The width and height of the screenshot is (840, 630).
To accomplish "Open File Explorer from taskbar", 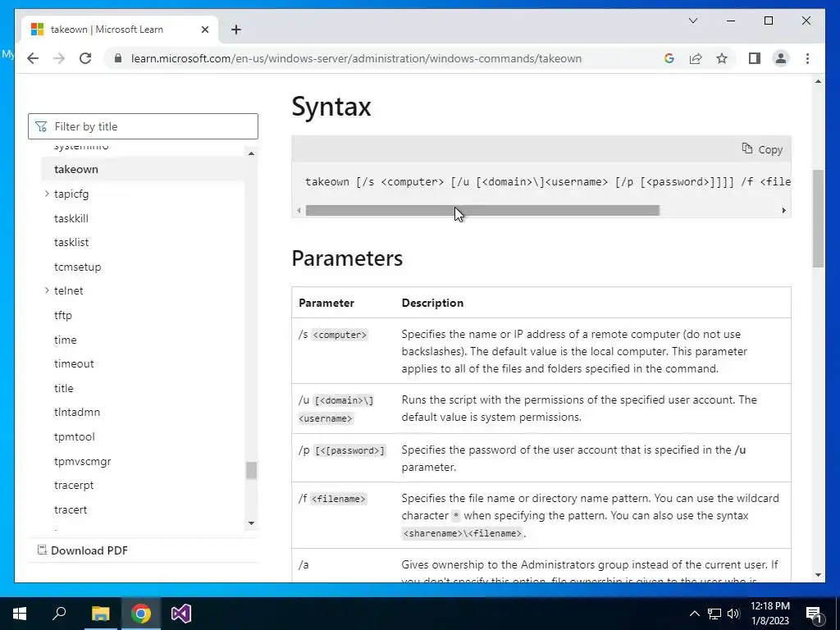I will [x=100, y=614].
